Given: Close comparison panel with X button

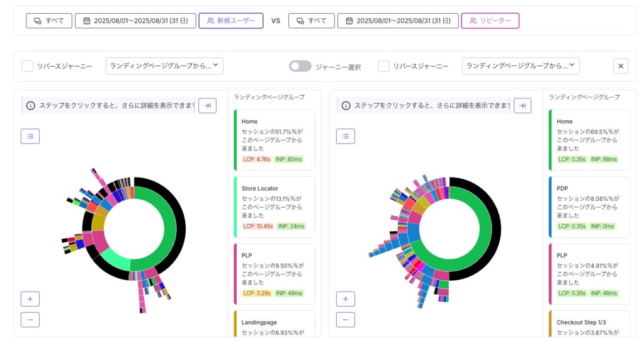Looking at the screenshot, I should tap(621, 66).
